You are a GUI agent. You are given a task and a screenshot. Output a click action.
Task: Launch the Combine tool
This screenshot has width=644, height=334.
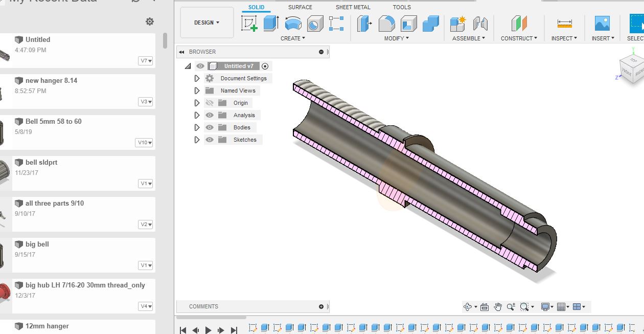[431, 24]
